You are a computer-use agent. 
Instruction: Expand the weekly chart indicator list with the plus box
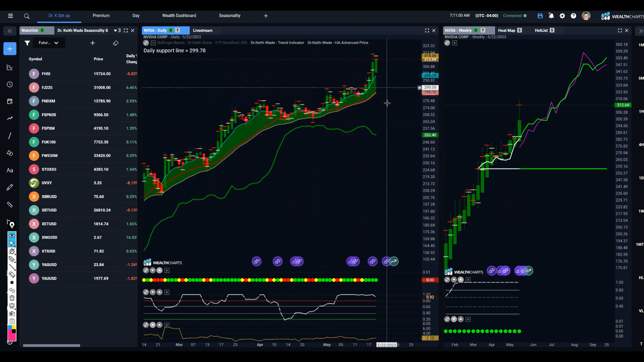[454, 43]
